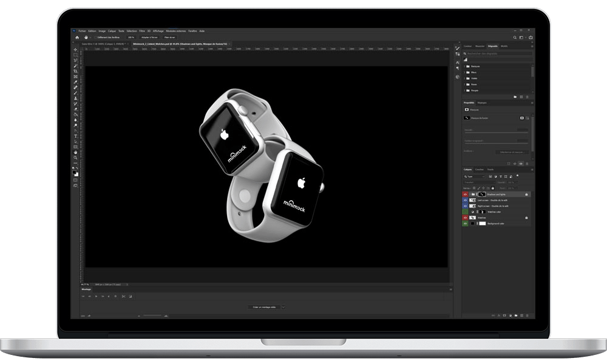607x364 pixels.
Task: Click the '100 %' zoom button
Action: 131,38
